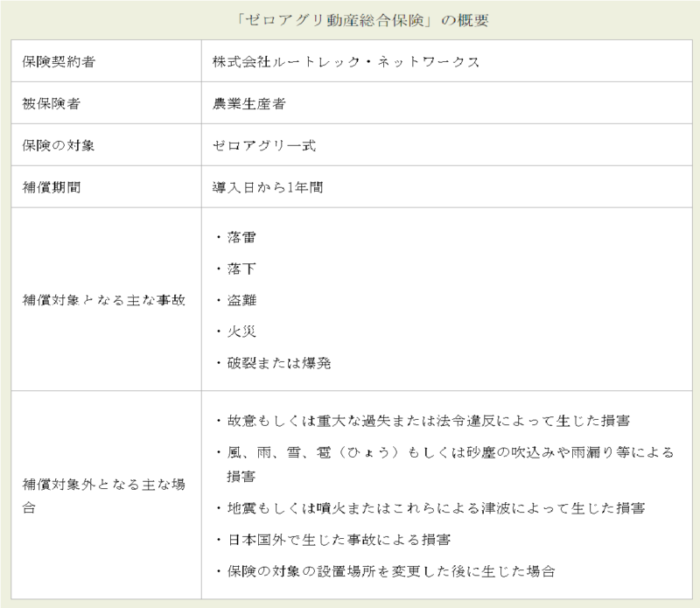Select 補償対象となる主な事故 label
Viewport: 700px width, 608px height.
tap(103, 299)
